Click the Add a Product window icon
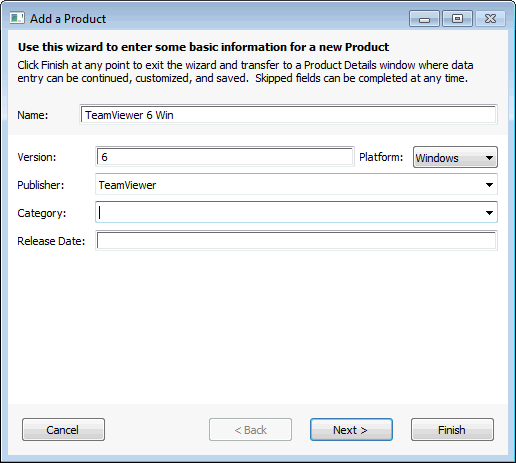Viewport: 516px width, 463px height. point(17,18)
